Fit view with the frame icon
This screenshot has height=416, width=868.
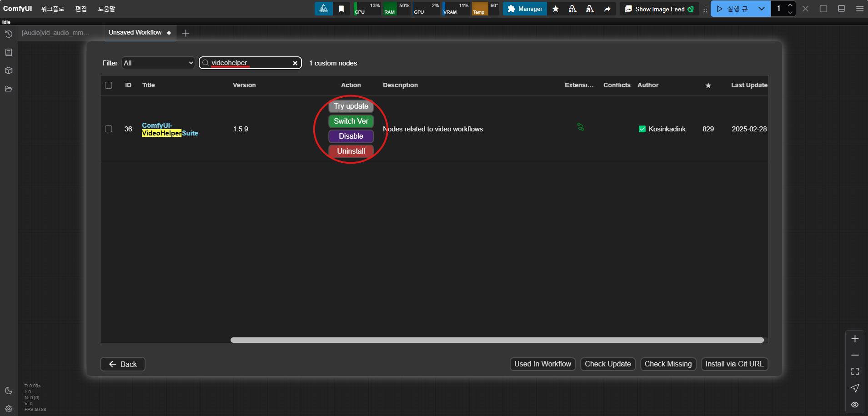point(855,371)
